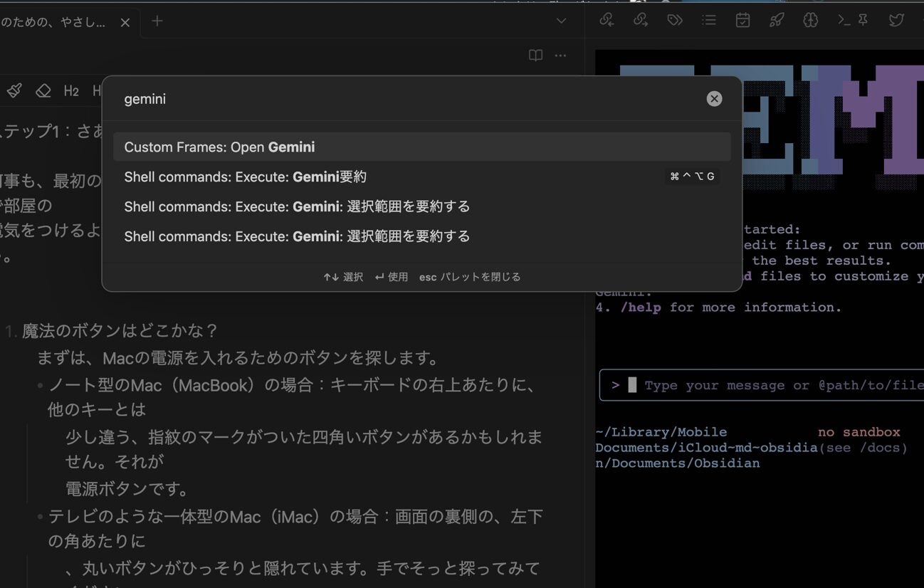924x588 pixels.
Task: Click the eraser clear formatting tool
Action: pyautogui.click(x=43, y=90)
